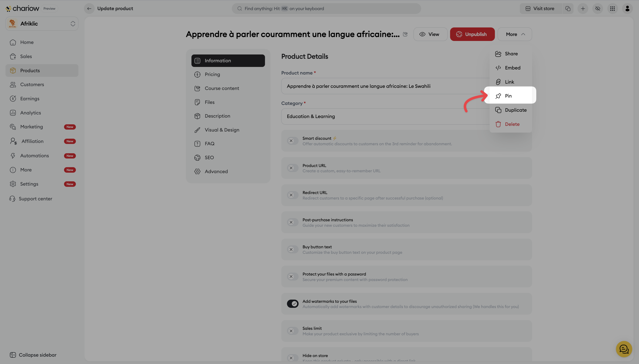Image resolution: width=639 pixels, height=364 pixels.
Task: Click the small icon beside product title
Action: (405, 34)
